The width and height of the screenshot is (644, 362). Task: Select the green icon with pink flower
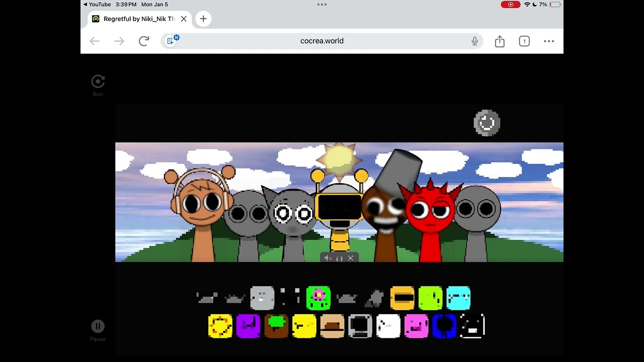318,298
